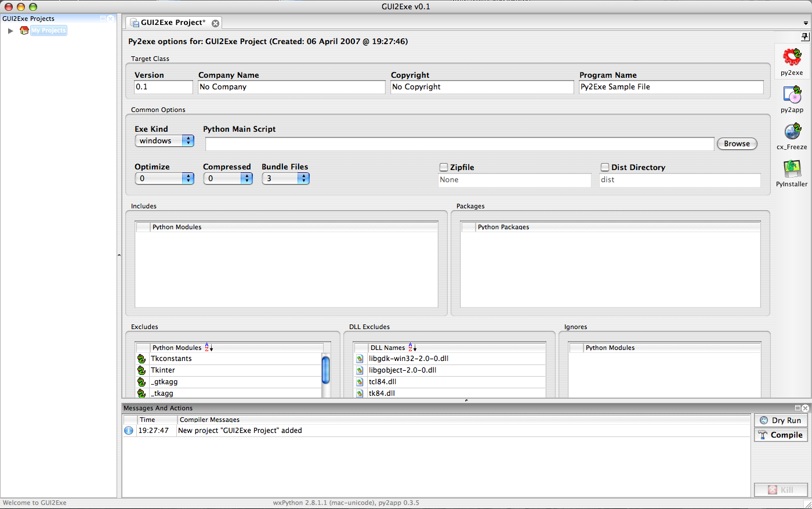Choose the PyInstaller compiler icon
This screenshot has height=509, width=812.
point(792,169)
